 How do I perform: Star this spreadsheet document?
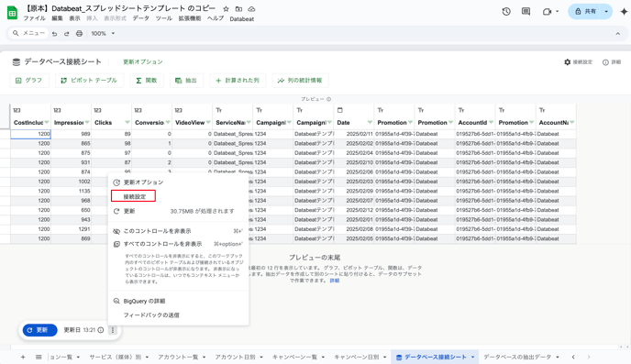tap(227, 9)
